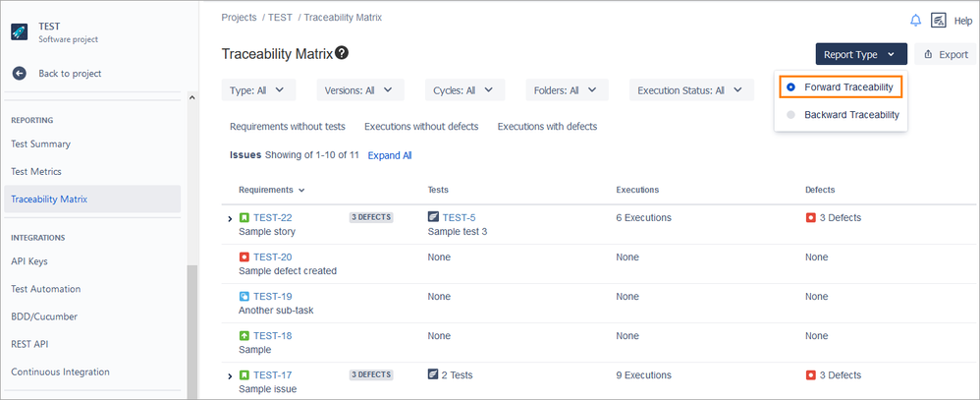Click the Sample defect created summary
The height and width of the screenshot is (400, 980).
coord(288,271)
